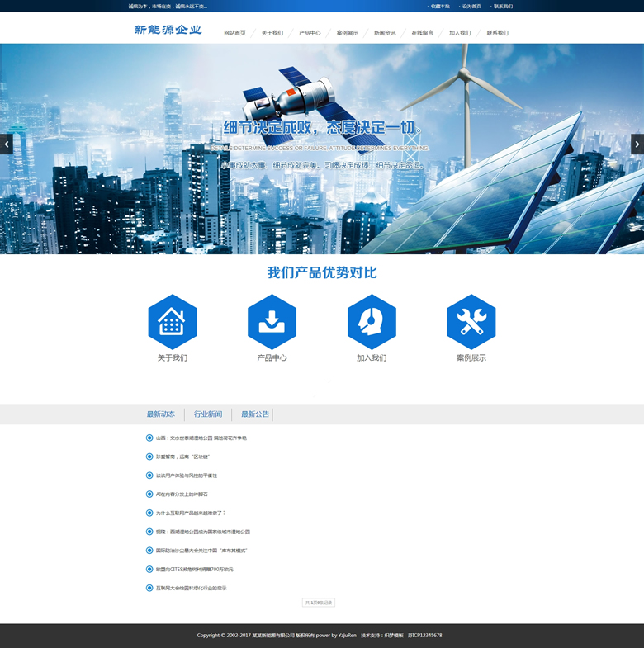Viewport: 644px width, 648px height.
Task: Click the headset hexagon icon for 加入我们
Action: [372, 322]
